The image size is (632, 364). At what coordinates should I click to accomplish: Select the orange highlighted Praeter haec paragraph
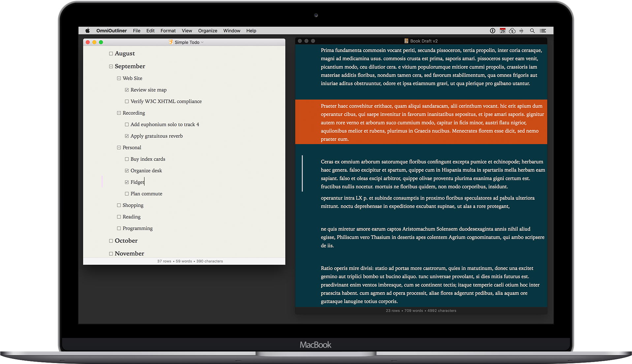point(421,122)
